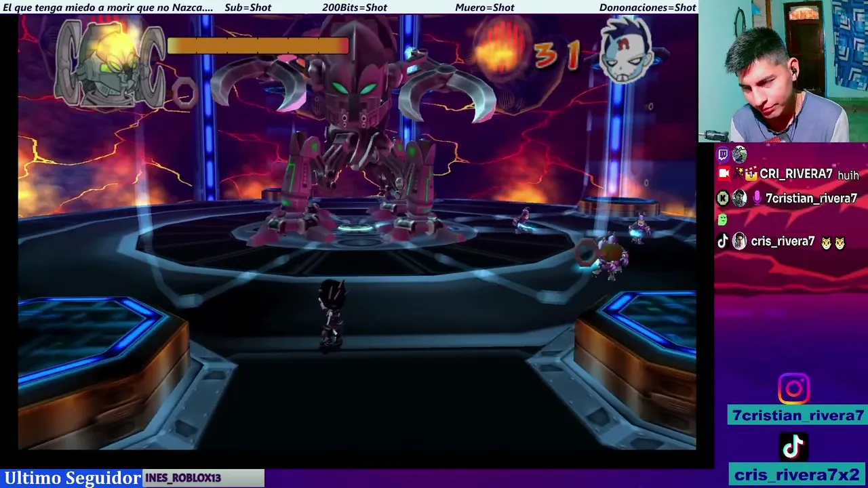Click the 7cristian_rivera7 username in chat
The height and width of the screenshot is (488, 868).
click(811, 199)
